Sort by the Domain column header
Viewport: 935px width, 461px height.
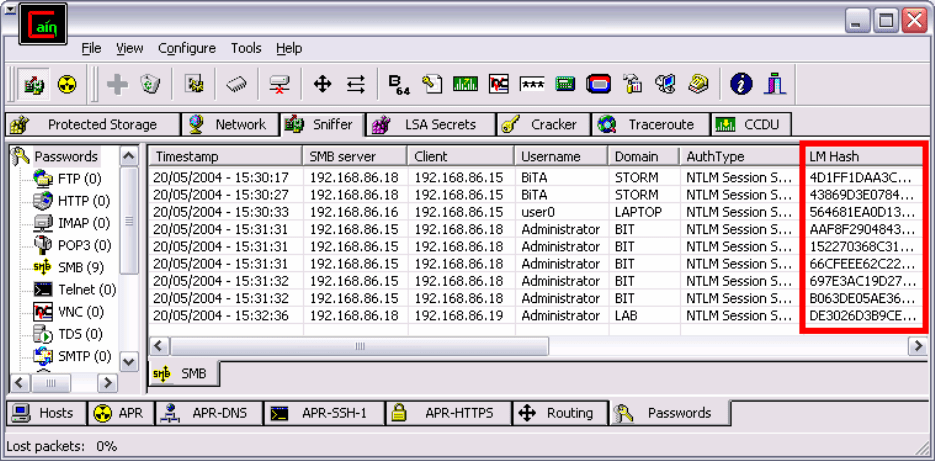pyautogui.click(x=644, y=156)
